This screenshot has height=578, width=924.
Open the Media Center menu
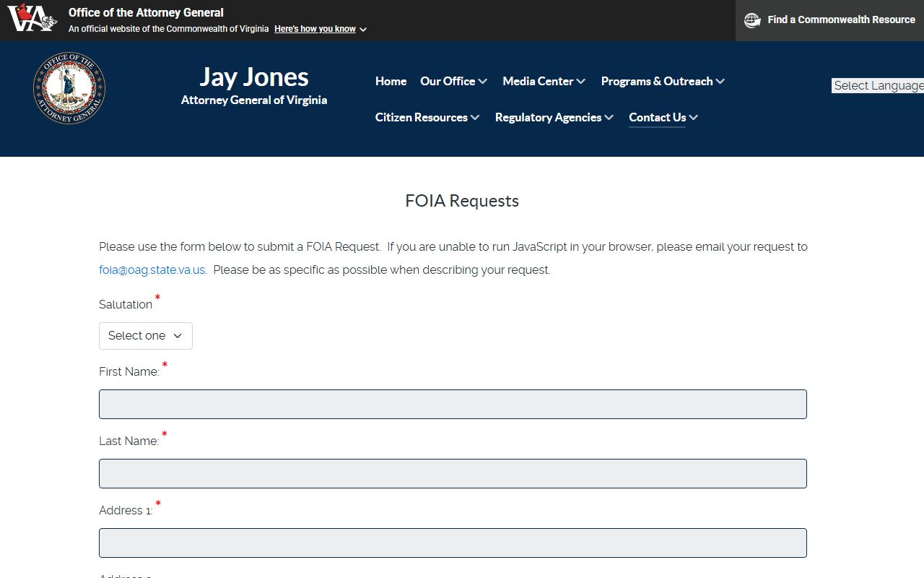coord(538,81)
